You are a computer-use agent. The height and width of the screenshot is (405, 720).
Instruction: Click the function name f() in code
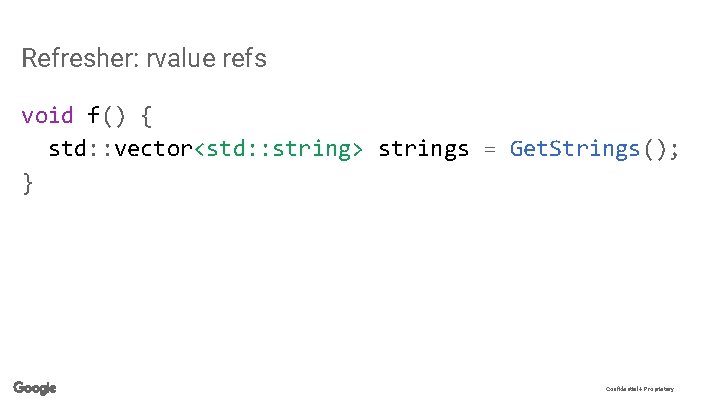(x=106, y=116)
